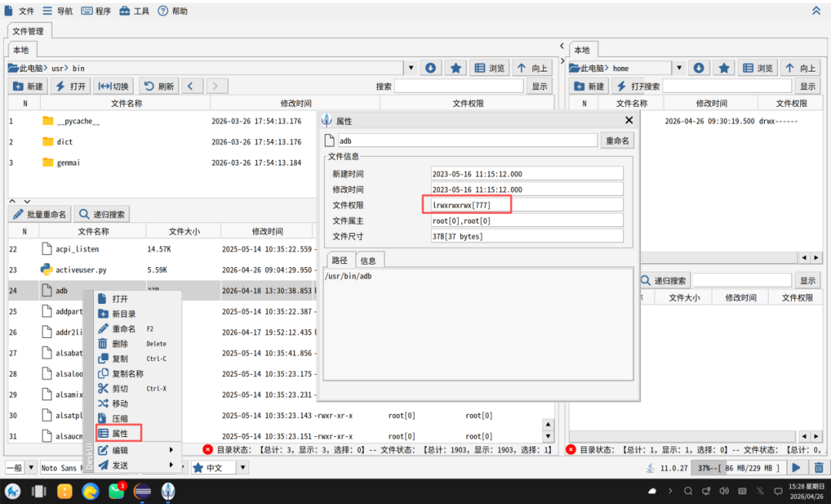Select the activeuser.py file row
Image resolution: width=831 pixels, height=504 pixels.
pos(162,270)
